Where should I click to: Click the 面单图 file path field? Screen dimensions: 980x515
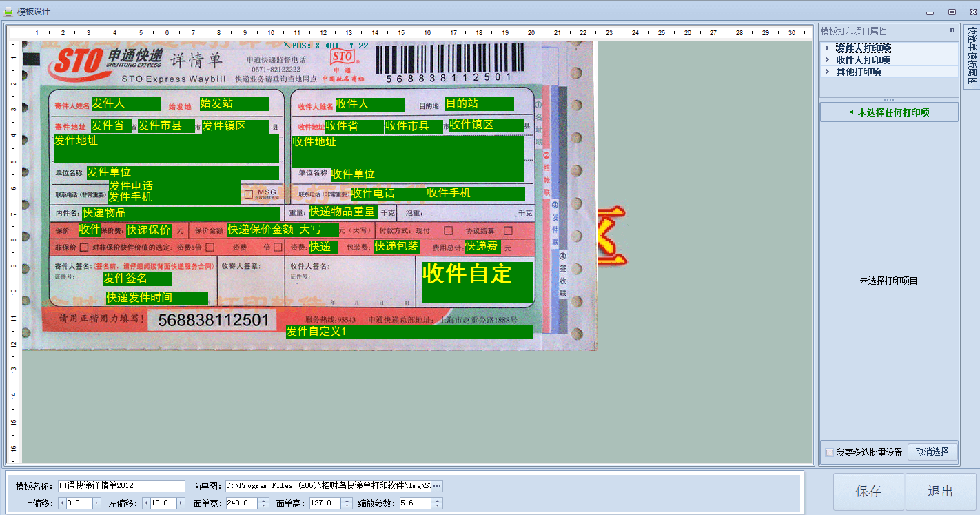328,486
